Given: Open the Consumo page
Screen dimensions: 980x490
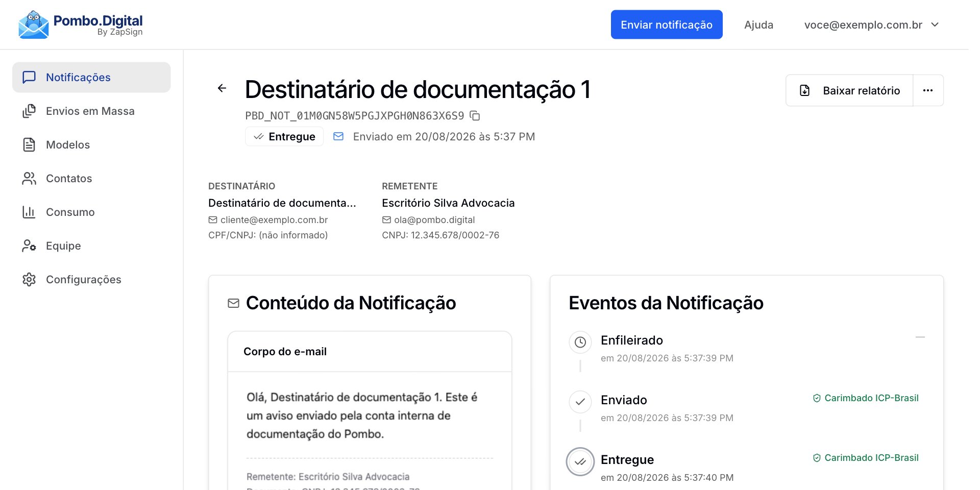Looking at the screenshot, I should (91, 212).
